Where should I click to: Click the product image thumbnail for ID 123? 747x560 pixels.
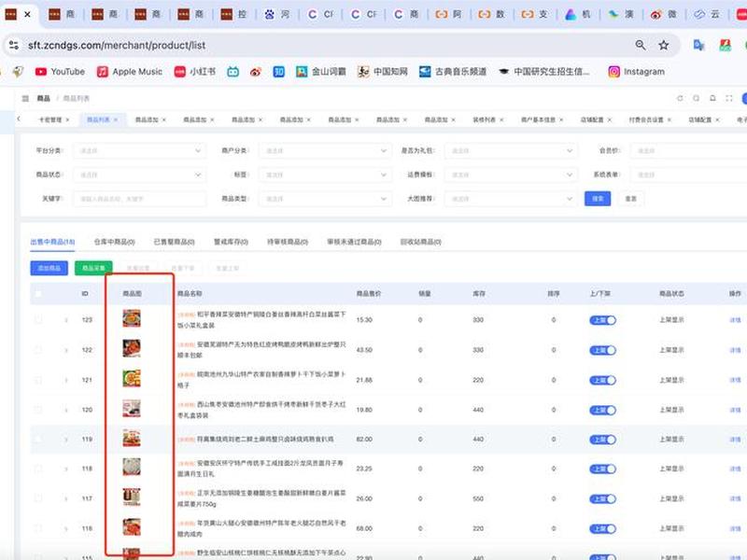pos(132,318)
